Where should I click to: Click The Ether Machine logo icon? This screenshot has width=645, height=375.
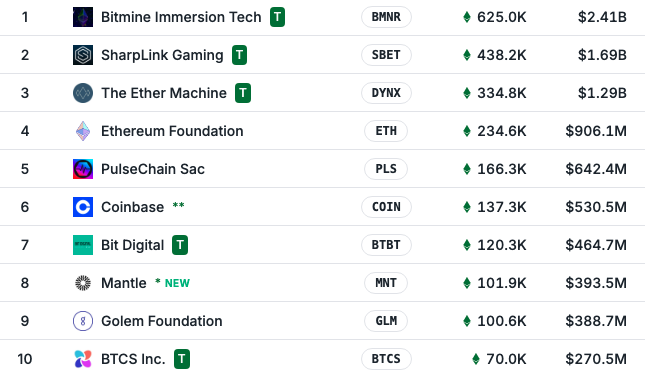pyautogui.click(x=83, y=93)
